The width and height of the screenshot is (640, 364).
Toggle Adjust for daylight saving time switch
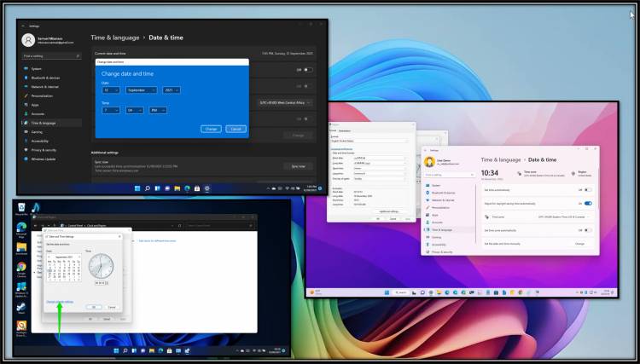[588, 204]
